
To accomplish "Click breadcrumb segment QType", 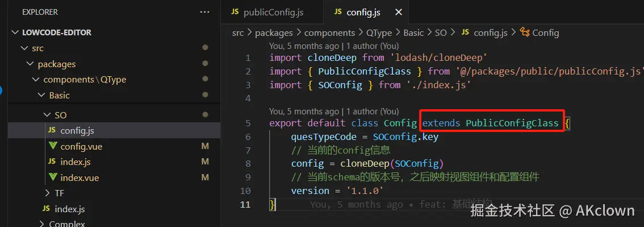I will (379, 33).
